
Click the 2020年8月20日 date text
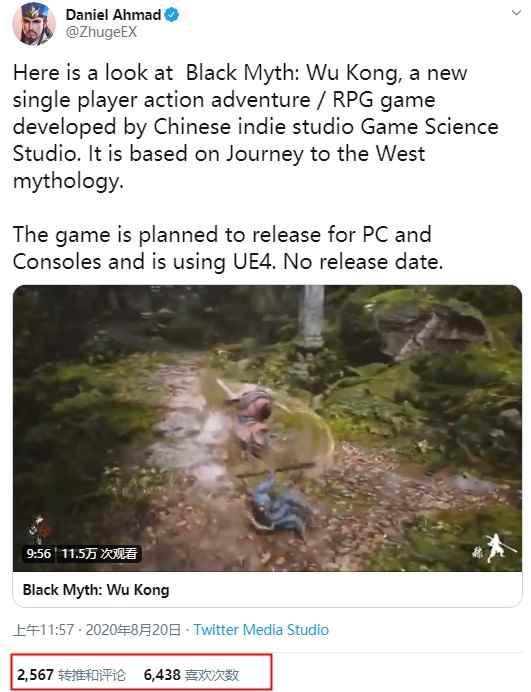click(x=133, y=629)
